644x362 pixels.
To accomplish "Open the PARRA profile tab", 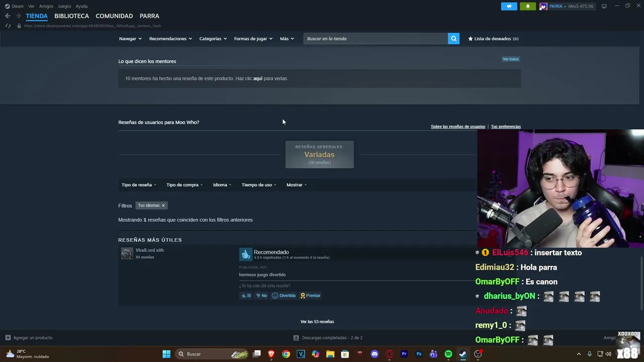I will pyautogui.click(x=149, y=16).
